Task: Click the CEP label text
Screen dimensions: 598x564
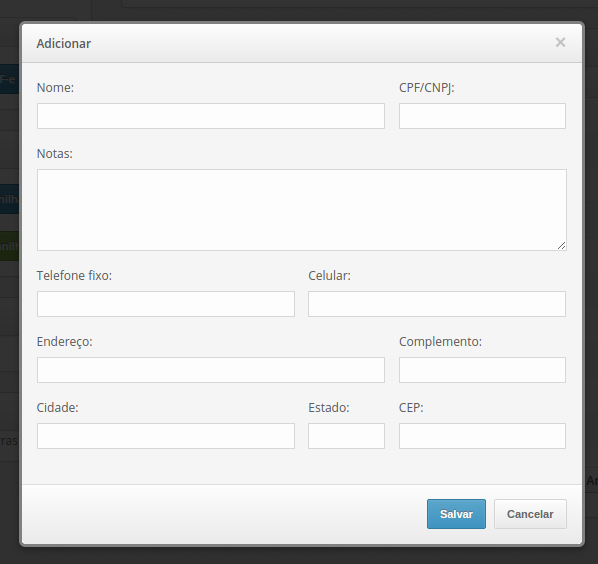Action: coord(411,408)
